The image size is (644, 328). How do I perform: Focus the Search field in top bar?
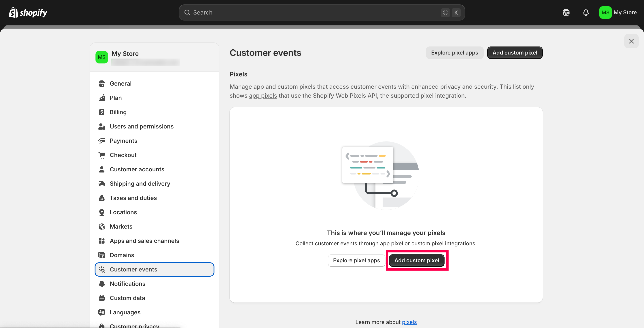315,13
